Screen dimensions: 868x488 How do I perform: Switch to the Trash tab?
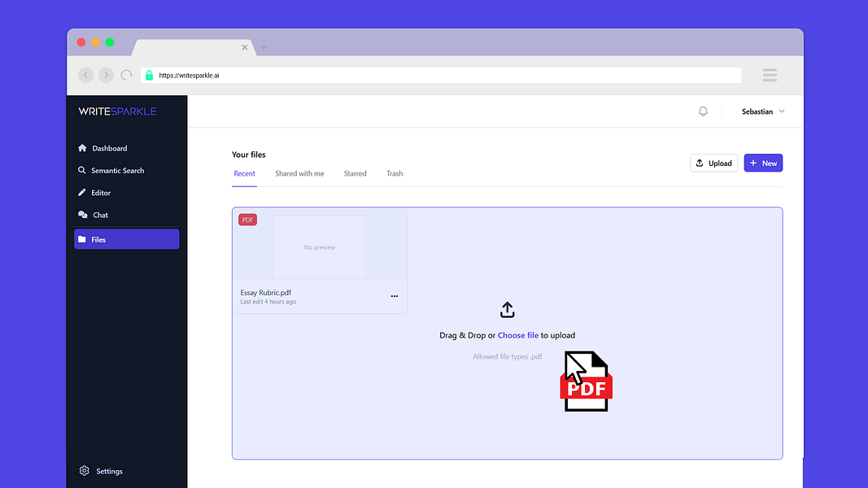(x=395, y=174)
